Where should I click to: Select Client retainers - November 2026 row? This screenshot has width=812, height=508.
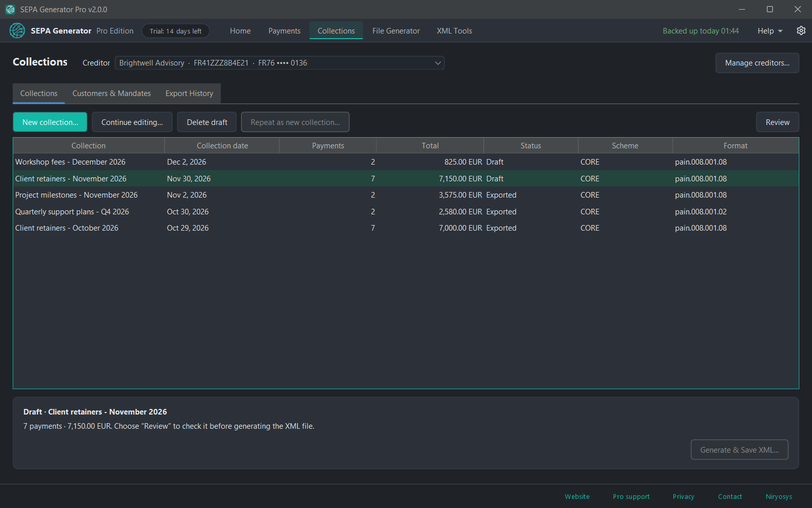click(x=406, y=178)
